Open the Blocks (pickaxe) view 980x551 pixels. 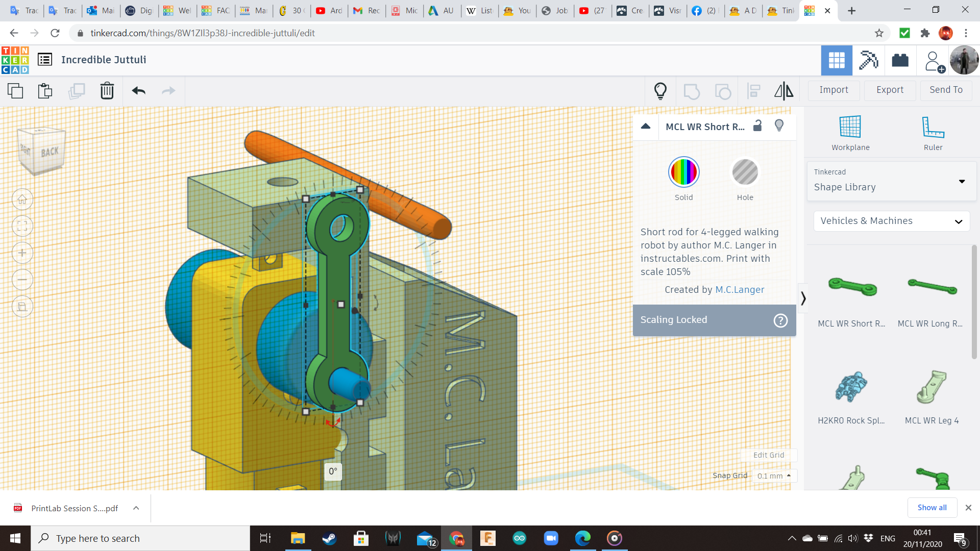coord(868,60)
